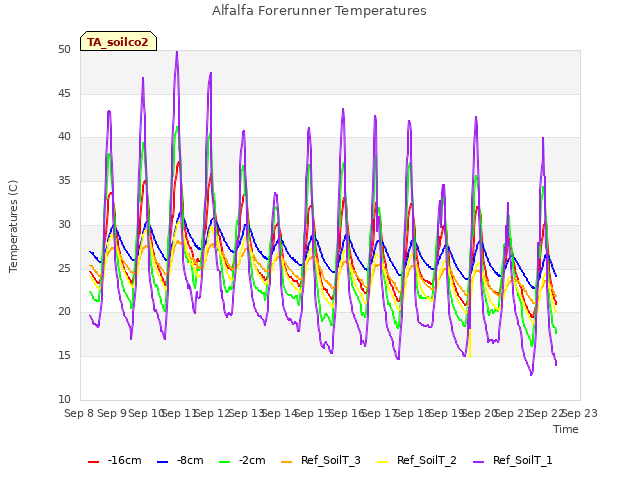This screenshot has height=480, width=640.
Task: Toggle Ref_SoilT_3 legend entry
Action: pos(321,461)
